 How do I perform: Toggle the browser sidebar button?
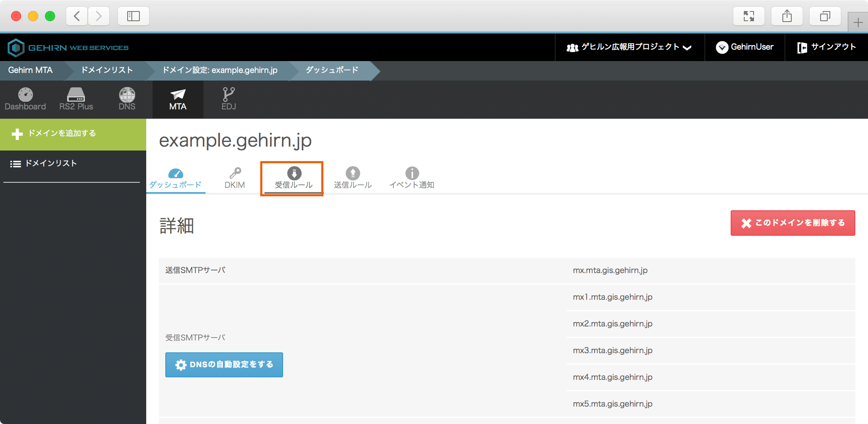click(x=134, y=16)
